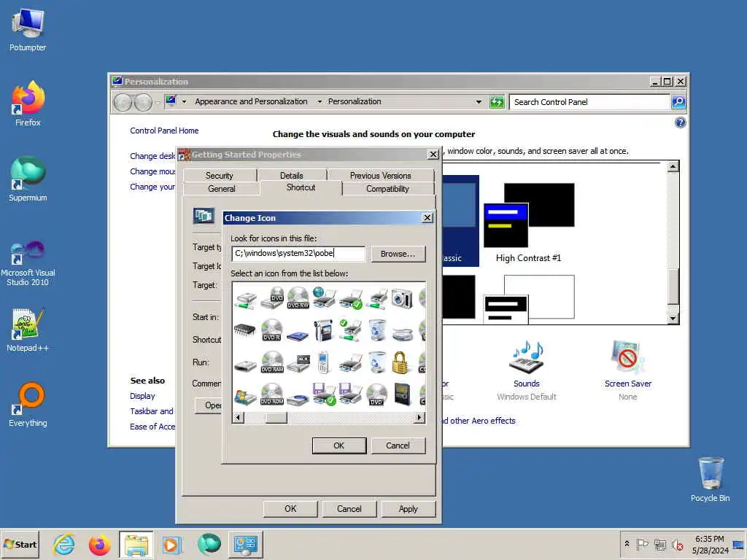Click the volume icon in system tray
This screenshot has height=560, width=747.
pos(678,544)
